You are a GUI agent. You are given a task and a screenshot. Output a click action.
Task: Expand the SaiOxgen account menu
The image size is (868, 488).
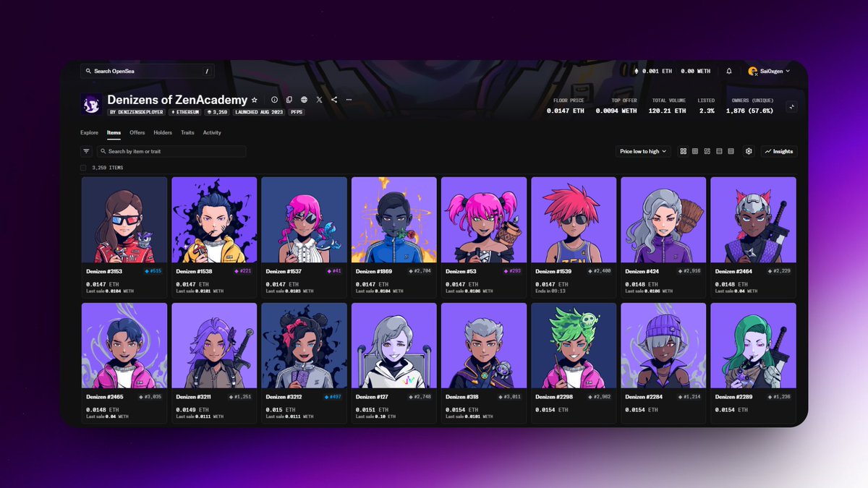769,72
